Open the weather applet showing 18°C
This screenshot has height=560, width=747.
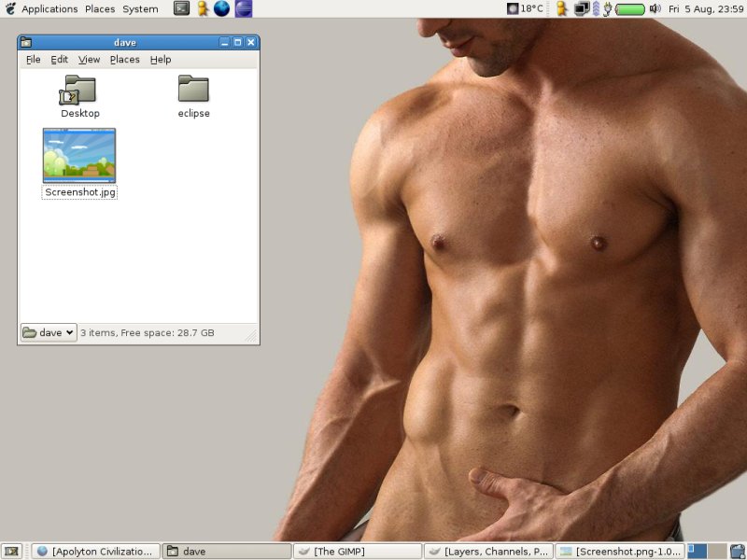[x=525, y=8]
